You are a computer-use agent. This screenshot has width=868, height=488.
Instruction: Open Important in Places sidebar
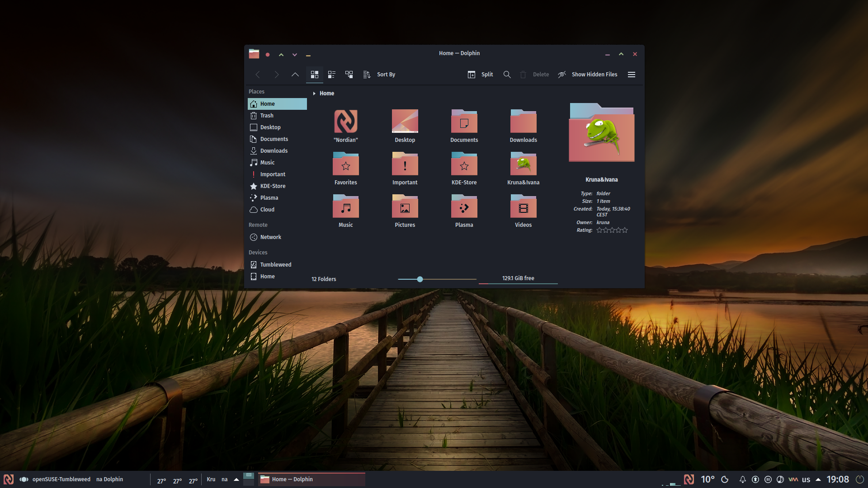[277, 174]
